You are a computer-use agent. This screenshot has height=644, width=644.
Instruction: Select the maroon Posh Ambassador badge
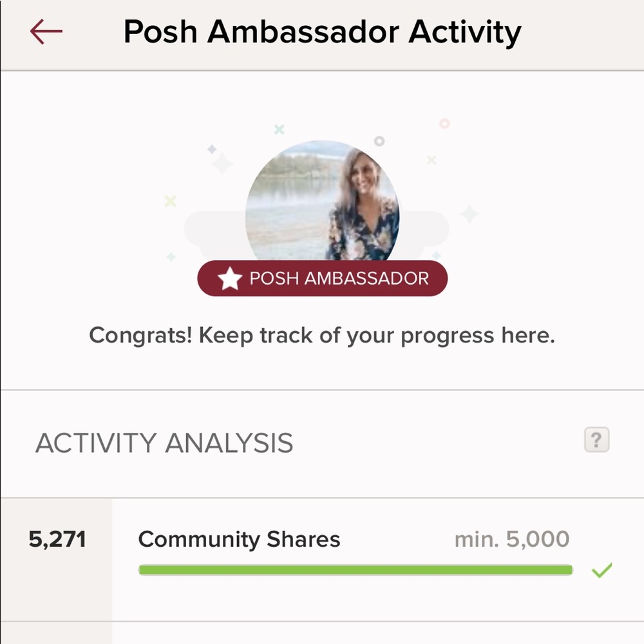[322, 278]
